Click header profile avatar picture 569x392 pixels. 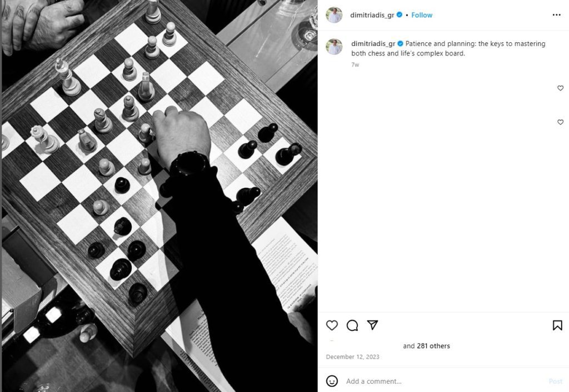click(x=334, y=15)
